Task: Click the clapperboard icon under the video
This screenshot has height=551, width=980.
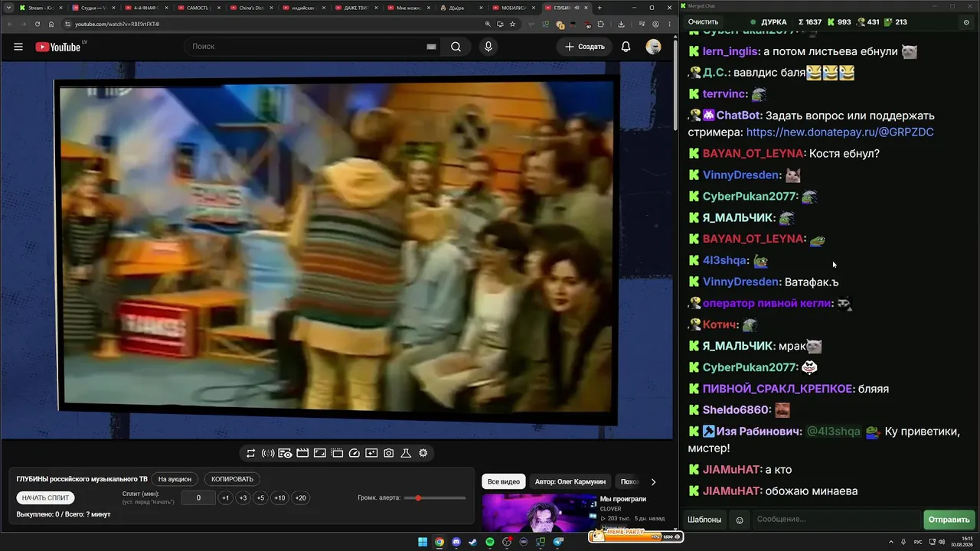Action: click(302, 453)
